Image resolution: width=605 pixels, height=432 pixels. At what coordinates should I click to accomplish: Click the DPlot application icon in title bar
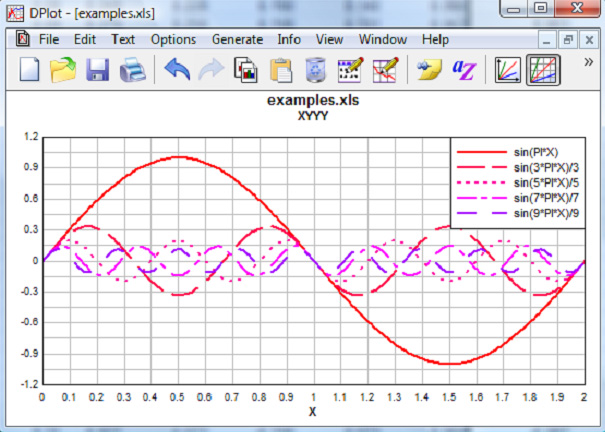15,14
